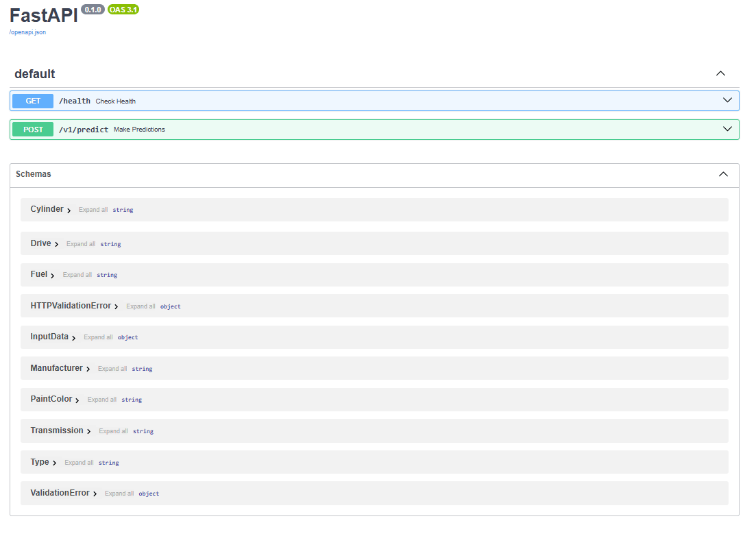Click the OAS 3.1 badge

click(123, 10)
